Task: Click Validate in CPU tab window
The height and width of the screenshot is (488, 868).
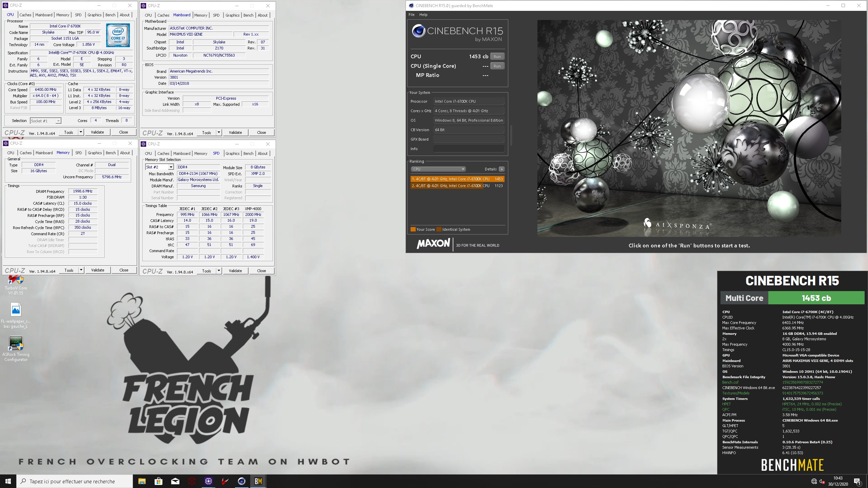Action: tap(97, 132)
